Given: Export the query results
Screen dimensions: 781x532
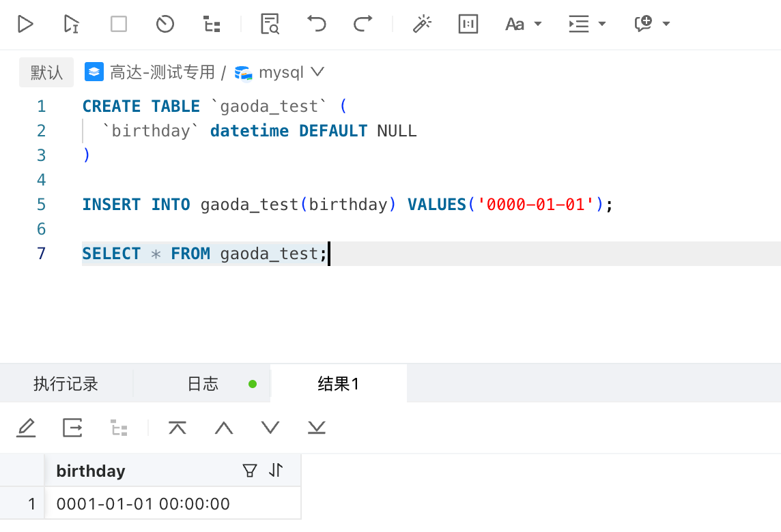Looking at the screenshot, I should [x=72, y=428].
